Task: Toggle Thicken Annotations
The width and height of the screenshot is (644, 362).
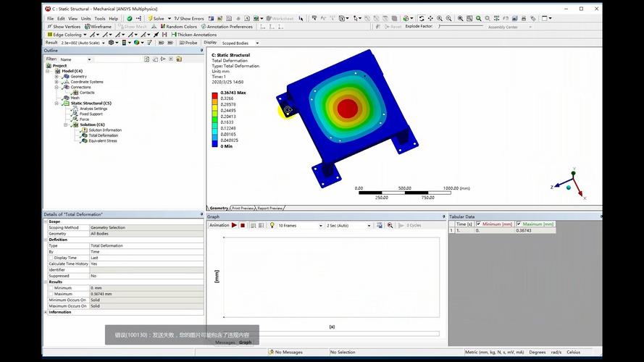Action: tap(194, 35)
